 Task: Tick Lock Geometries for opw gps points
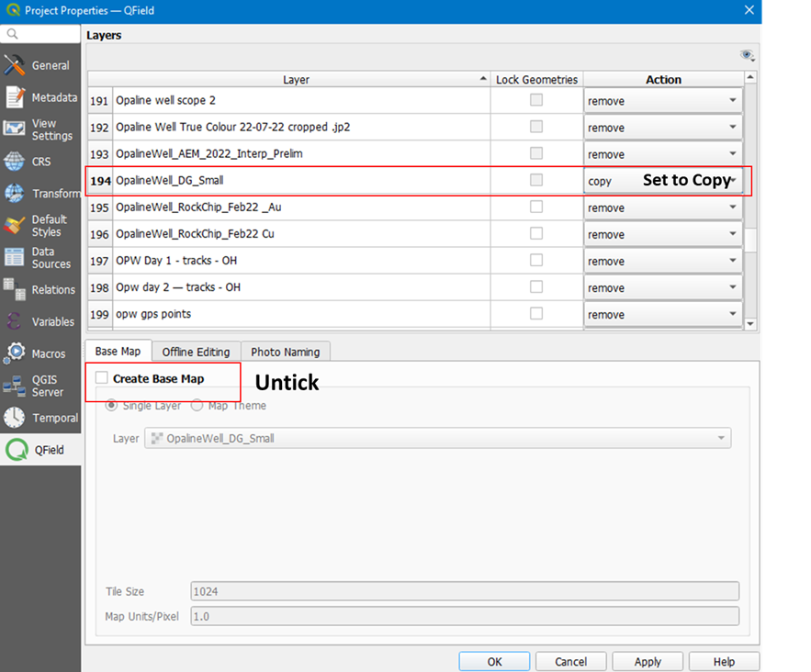[536, 313]
